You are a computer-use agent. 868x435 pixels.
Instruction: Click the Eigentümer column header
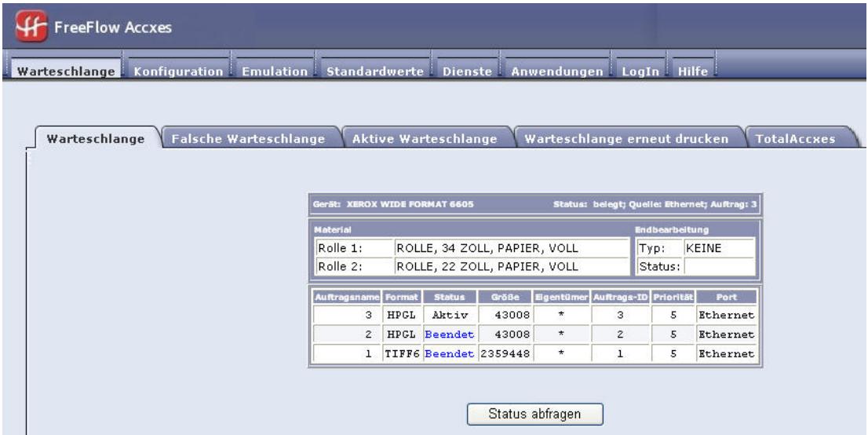click(561, 297)
